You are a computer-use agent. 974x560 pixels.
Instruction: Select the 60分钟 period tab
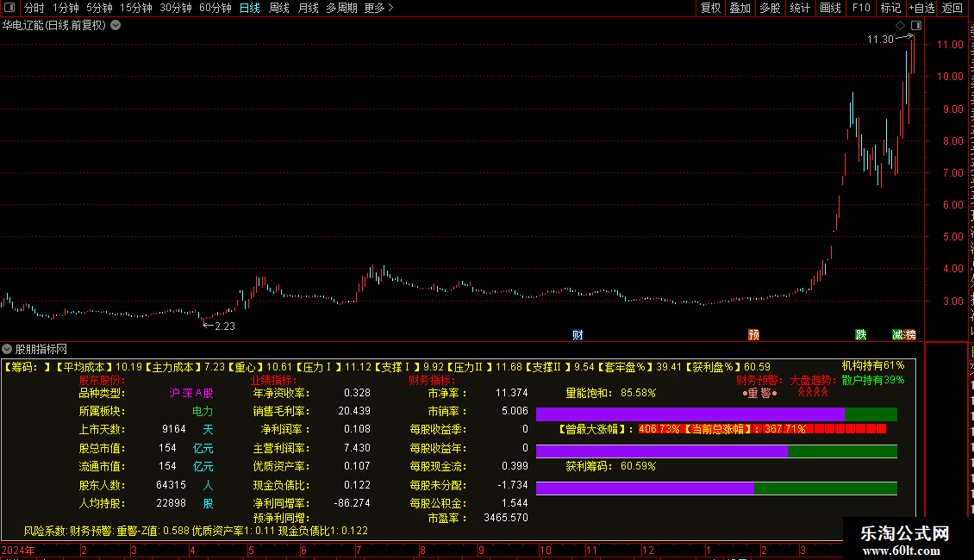215,8
